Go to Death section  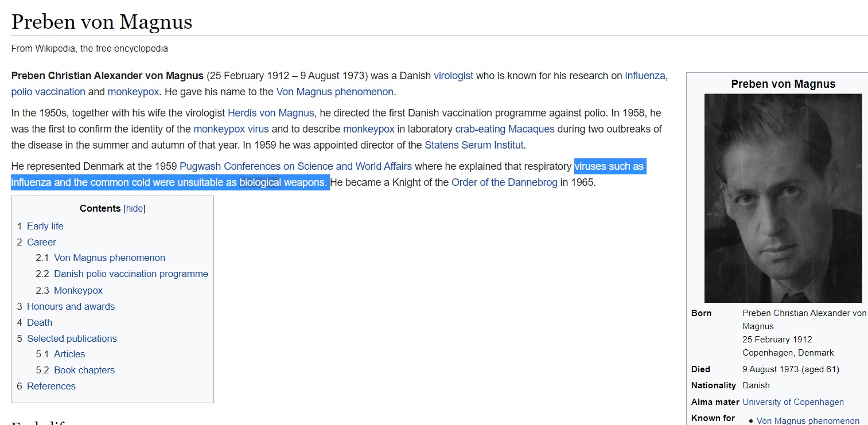point(40,322)
